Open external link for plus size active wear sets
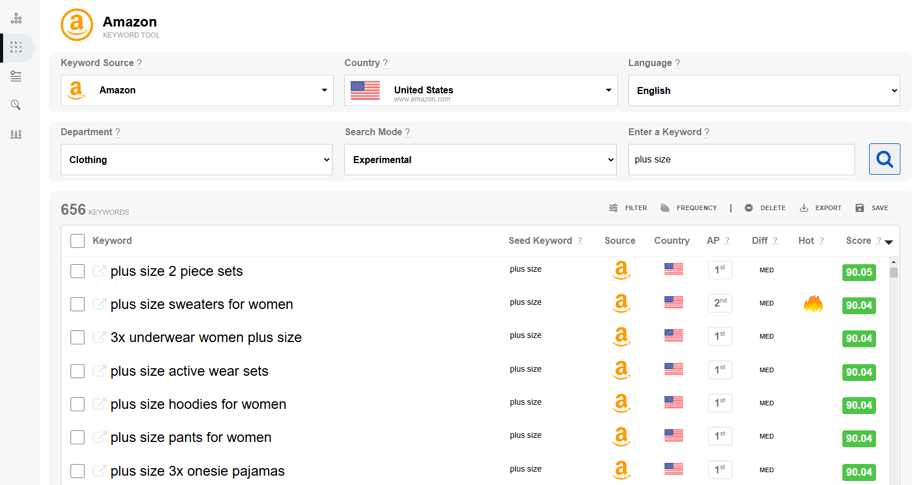This screenshot has height=485, width=920. coord(99,371)
